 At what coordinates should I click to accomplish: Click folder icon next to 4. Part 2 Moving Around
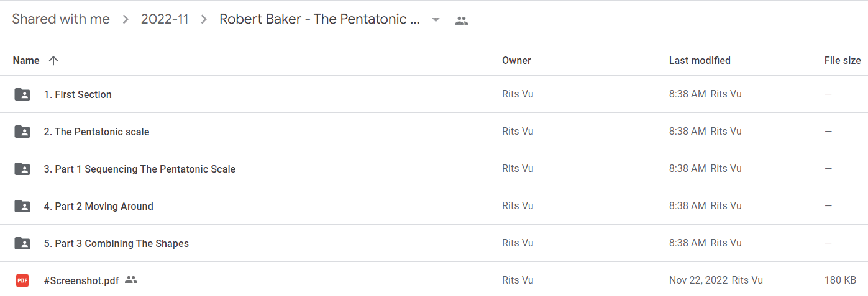pos(22,206)
